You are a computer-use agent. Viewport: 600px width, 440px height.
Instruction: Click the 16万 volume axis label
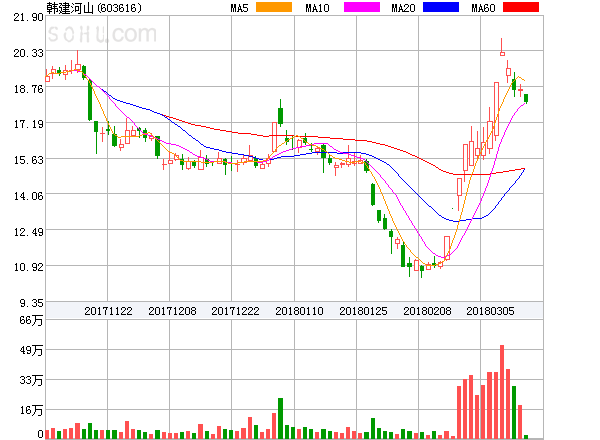pyautogui.click(x=31, y=410)
